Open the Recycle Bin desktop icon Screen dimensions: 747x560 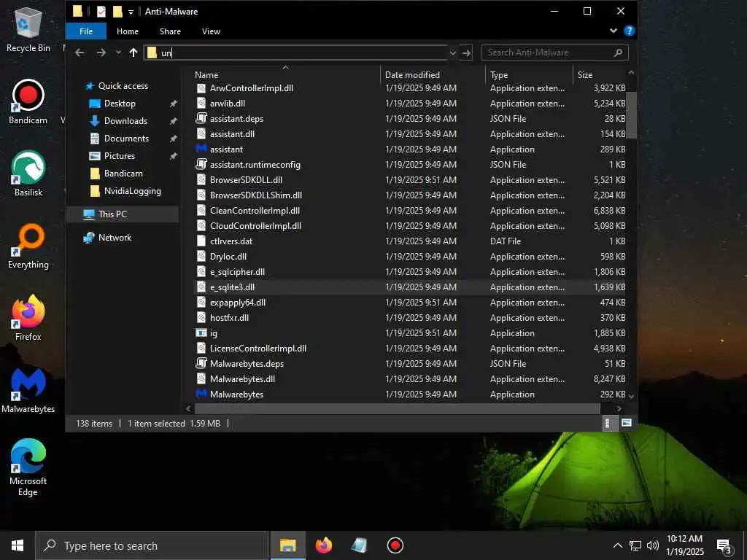(x=28, y=29)
